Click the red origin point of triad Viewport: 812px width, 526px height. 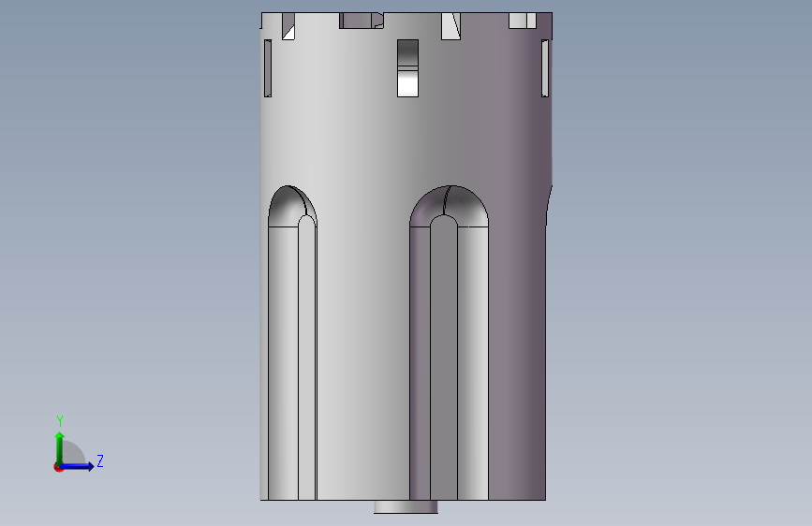click(58, 467)
